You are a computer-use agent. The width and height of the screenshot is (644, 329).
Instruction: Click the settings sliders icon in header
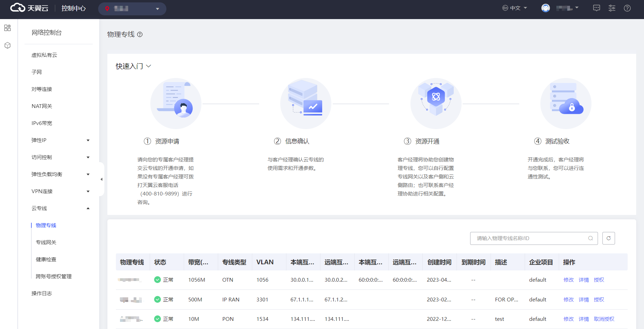click(x=612, y=8)
